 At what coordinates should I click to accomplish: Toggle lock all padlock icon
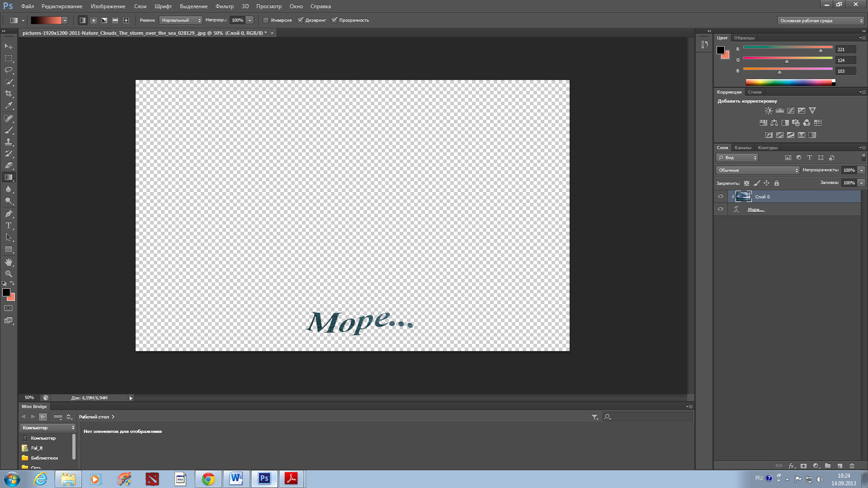point(777,183)
